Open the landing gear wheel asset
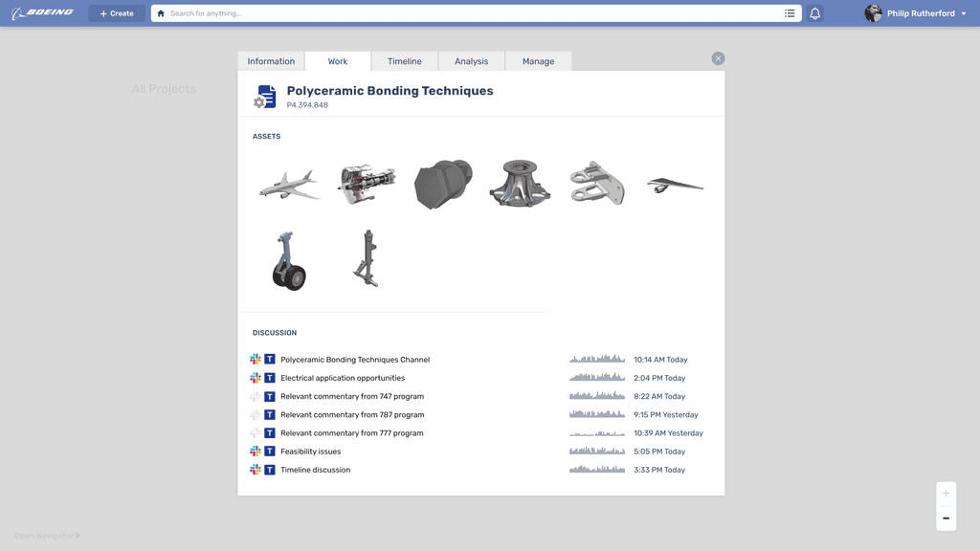The image size is (980, 551). 288,260
